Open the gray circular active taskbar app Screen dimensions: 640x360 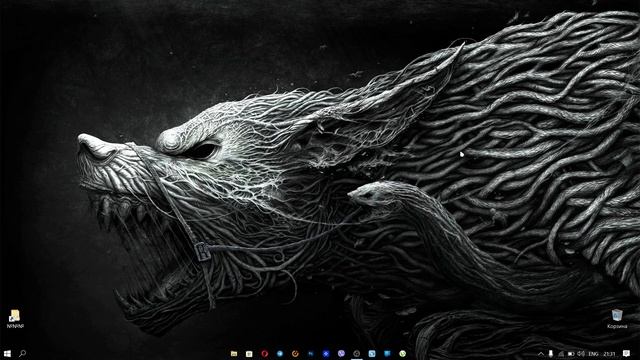357,353
